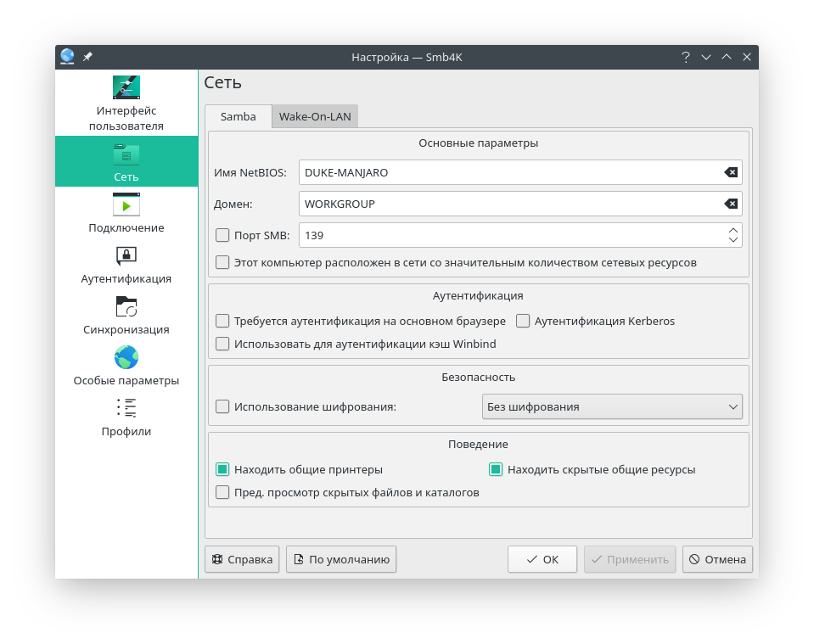Confirm settings with the OK button
The height and width of the screenshot is (644, 814).
click(542, 559)
